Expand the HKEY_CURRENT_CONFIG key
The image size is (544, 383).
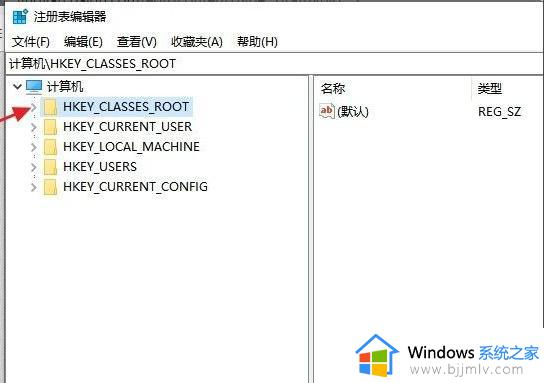tap(34, 187)
